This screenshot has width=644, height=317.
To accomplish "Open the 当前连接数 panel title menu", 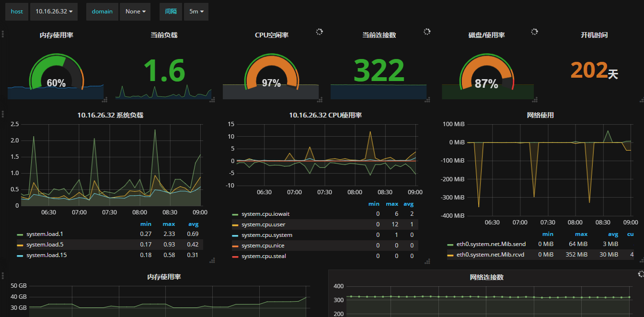I will click(379, 35).
